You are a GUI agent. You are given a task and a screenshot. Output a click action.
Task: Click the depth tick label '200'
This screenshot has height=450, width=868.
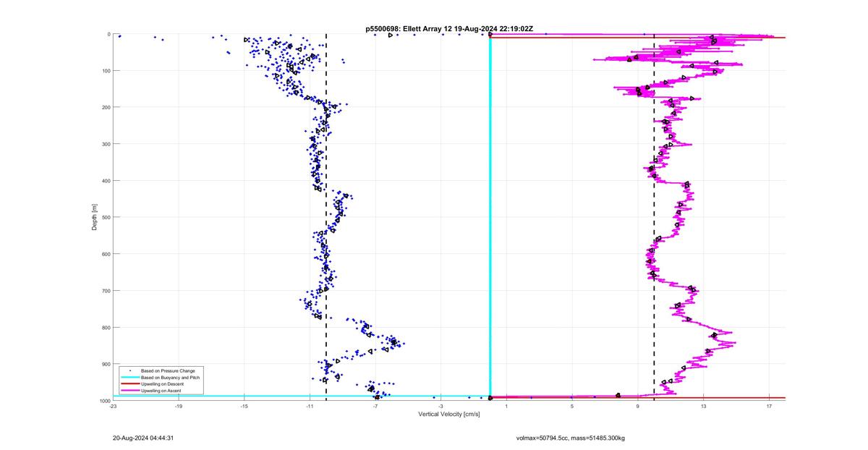[106, 107]
